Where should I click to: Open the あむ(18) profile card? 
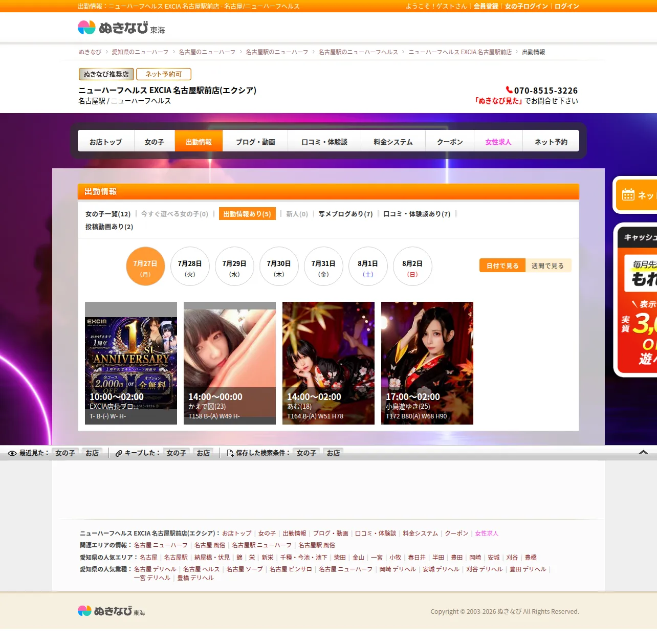(328, 363)
